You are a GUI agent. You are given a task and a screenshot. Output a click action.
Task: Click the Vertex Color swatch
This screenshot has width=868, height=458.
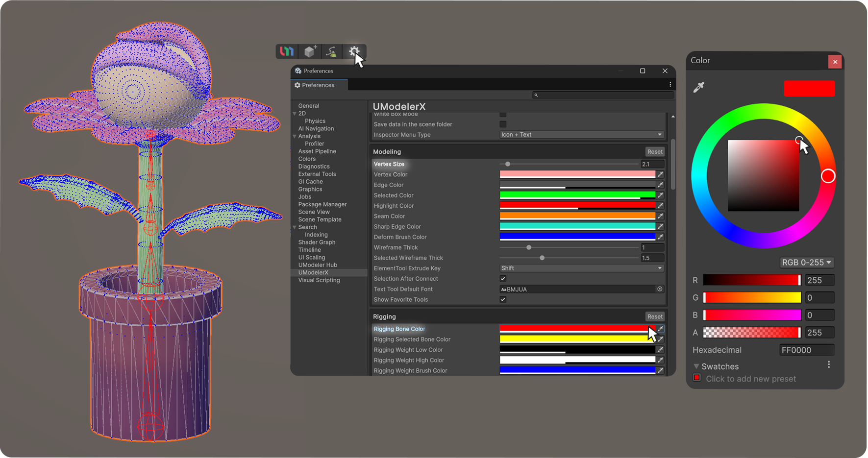click(577, 174)
